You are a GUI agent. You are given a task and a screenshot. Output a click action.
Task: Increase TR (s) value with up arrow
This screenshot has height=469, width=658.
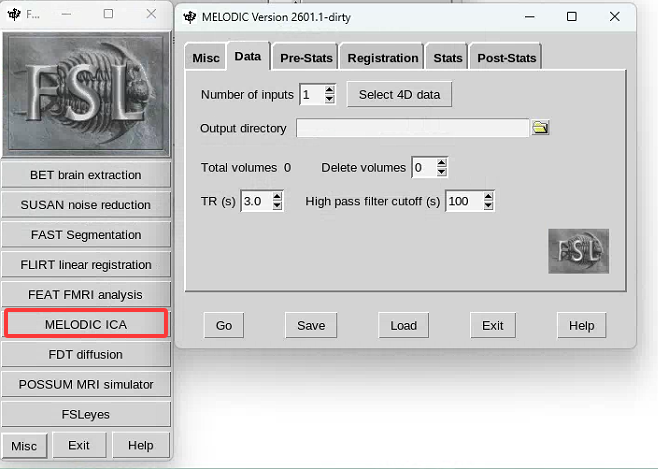(277, 196)
